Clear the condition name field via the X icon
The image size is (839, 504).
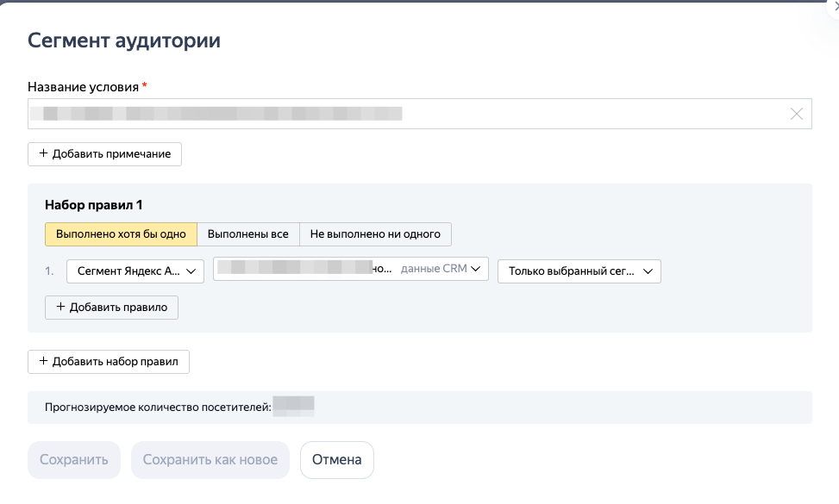coord(796,113)
